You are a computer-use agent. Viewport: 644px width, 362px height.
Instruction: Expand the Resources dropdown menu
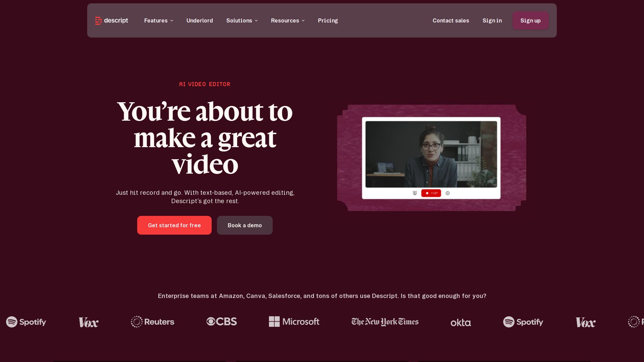288,21
